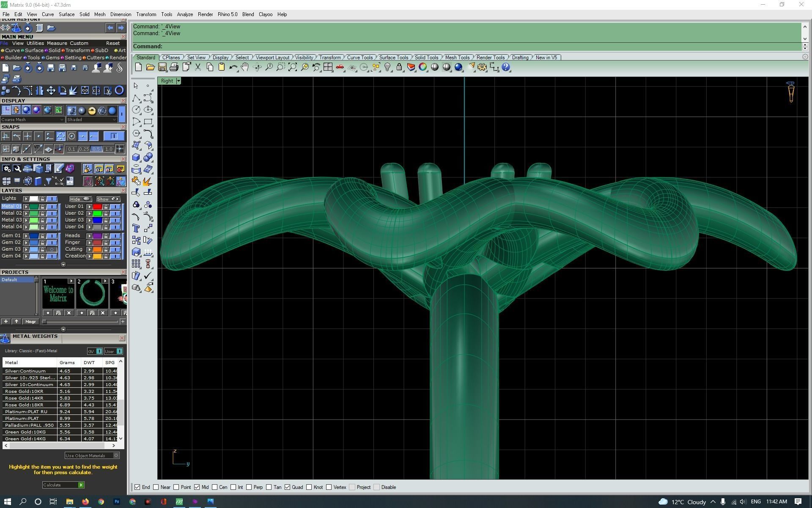Image resolution: width=812 pixels, height=508 pixels.
Task: Open the Coarse Mesh dropdown
Action: coord(33,120)
